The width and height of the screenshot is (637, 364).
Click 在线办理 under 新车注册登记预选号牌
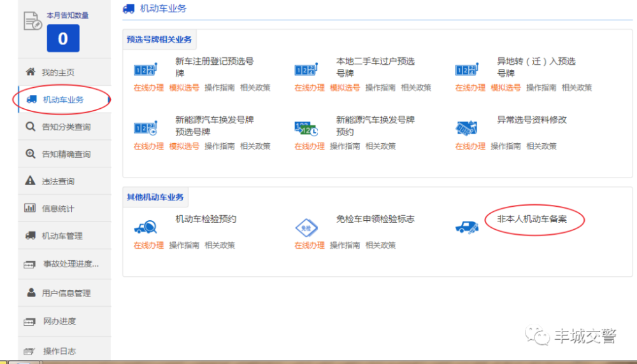[148, 88]
